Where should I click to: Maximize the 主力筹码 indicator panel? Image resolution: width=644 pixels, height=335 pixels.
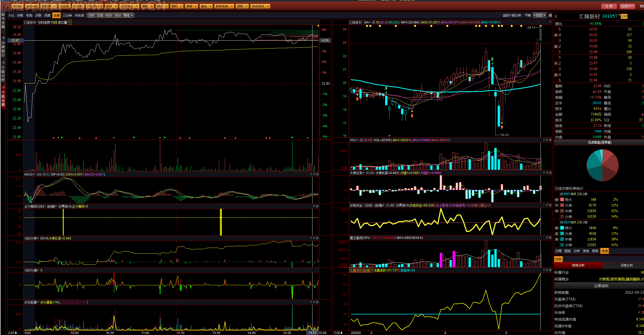(314, 206)
